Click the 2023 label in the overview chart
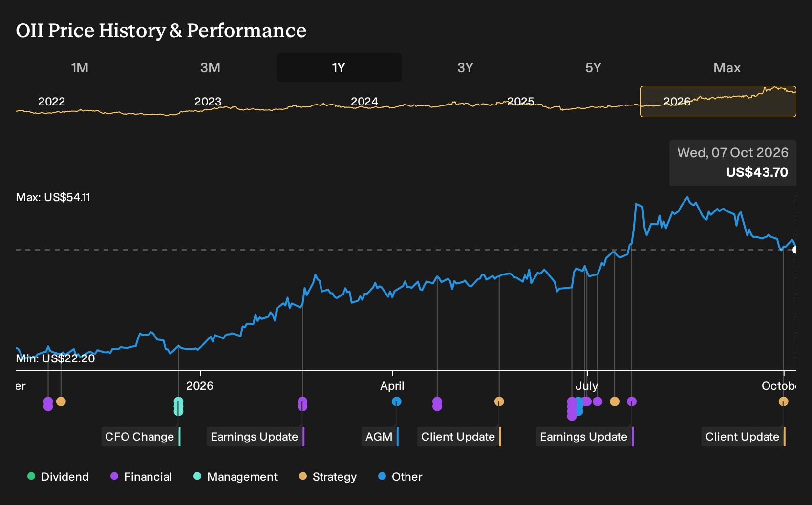Screen dimensions: 812x505 (x=208, y=102)
